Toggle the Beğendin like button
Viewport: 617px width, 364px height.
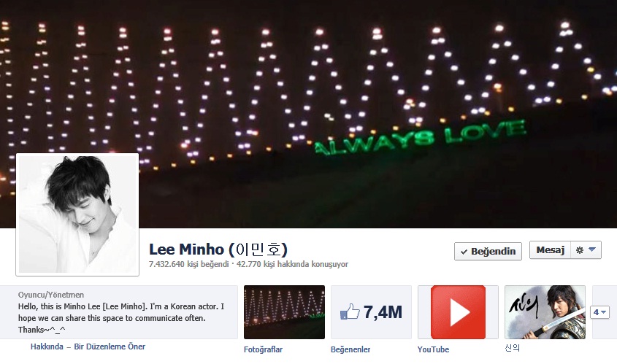488,251
